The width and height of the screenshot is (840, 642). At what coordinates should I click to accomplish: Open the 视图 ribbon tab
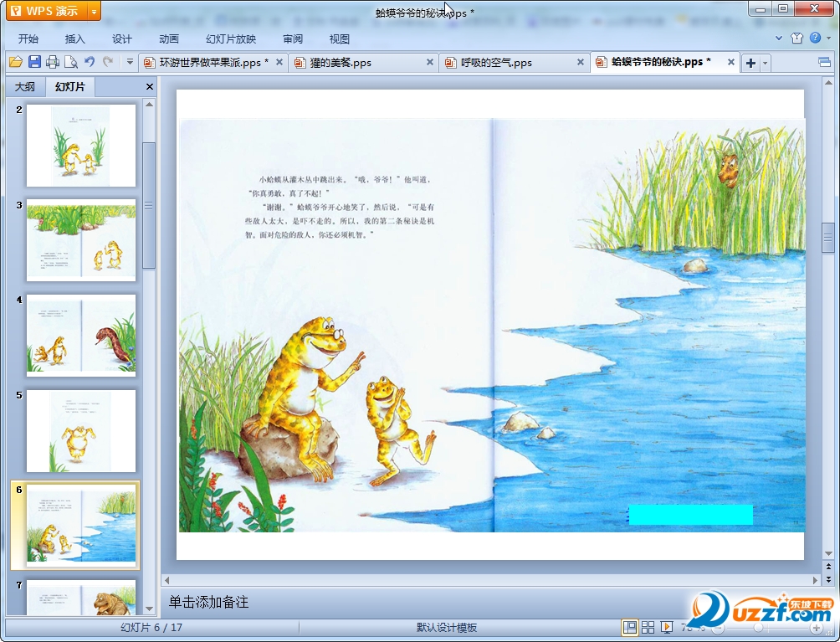(339, 39)
